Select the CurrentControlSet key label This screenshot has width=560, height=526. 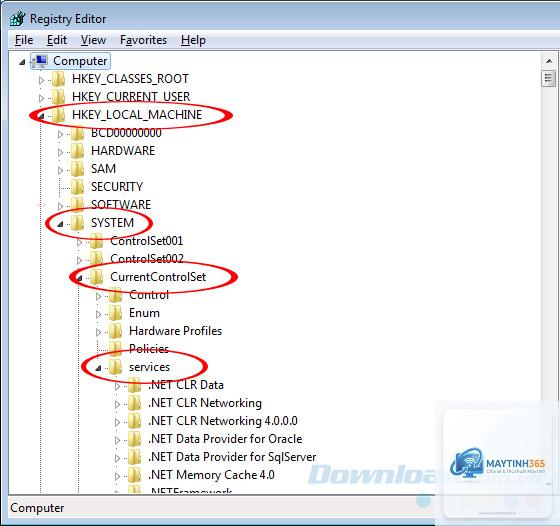(158, 277)
